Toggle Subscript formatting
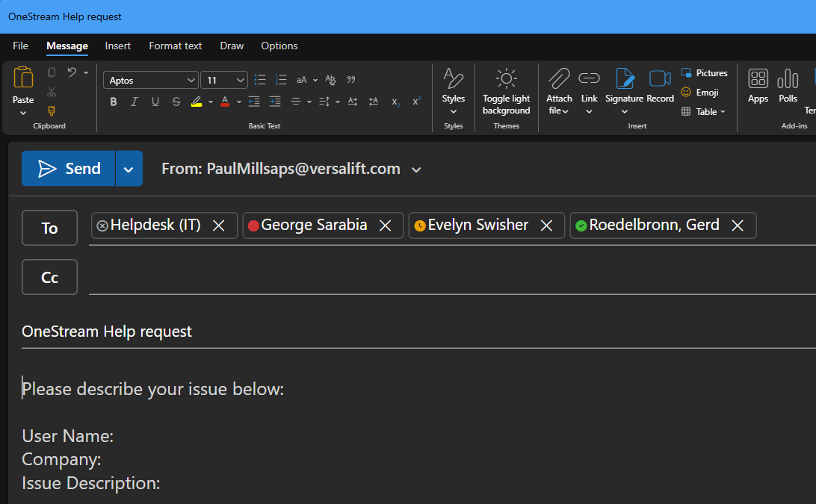The image size is (816, 504). (395, 102)
